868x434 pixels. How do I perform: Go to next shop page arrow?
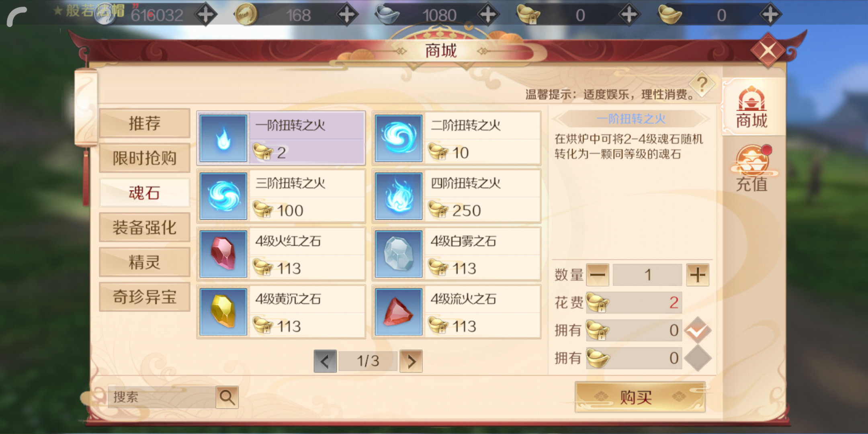coord(411,361)
